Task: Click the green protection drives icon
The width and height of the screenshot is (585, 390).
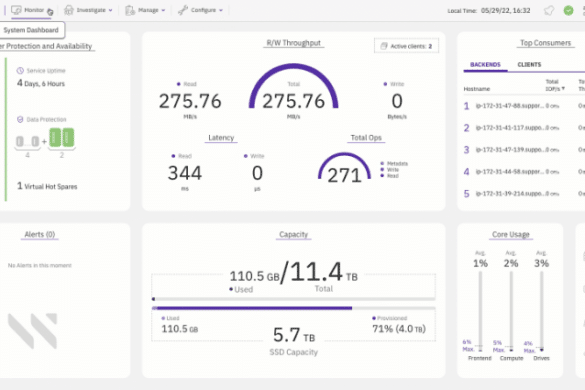Action: [62, 138]
